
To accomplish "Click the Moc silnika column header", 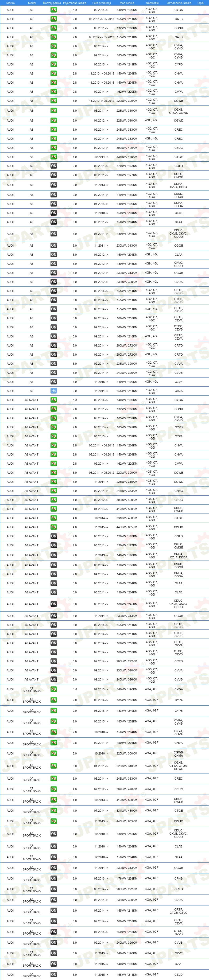I will (127, 3).
